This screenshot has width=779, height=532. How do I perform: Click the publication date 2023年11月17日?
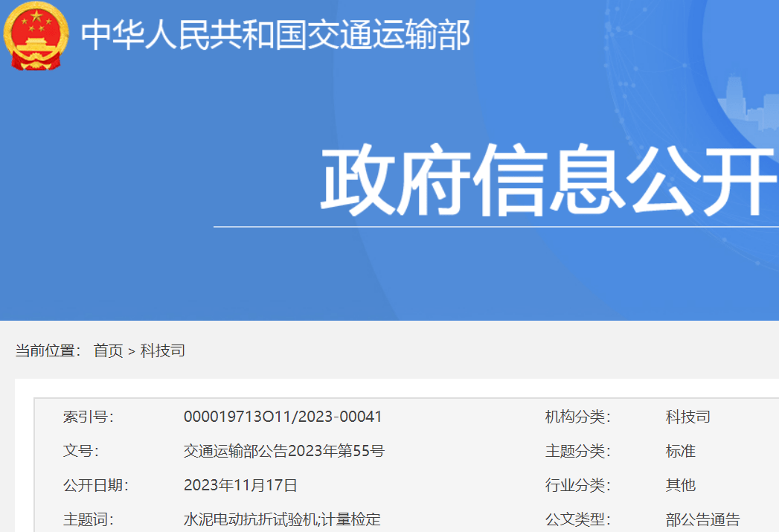pyautogui.click(x=243, y=484)
